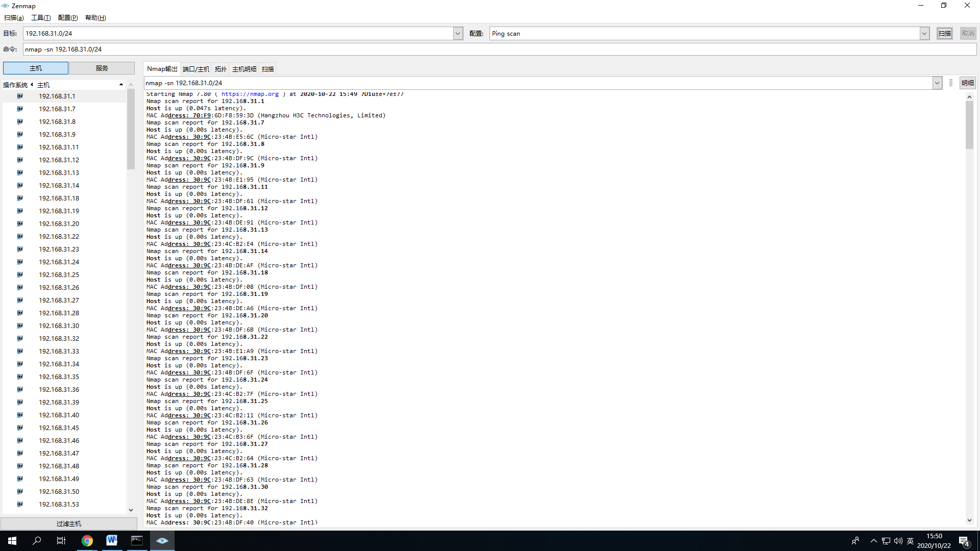
Task: Switch to the 拓扑 topology tab
Action: coord(220,69)
